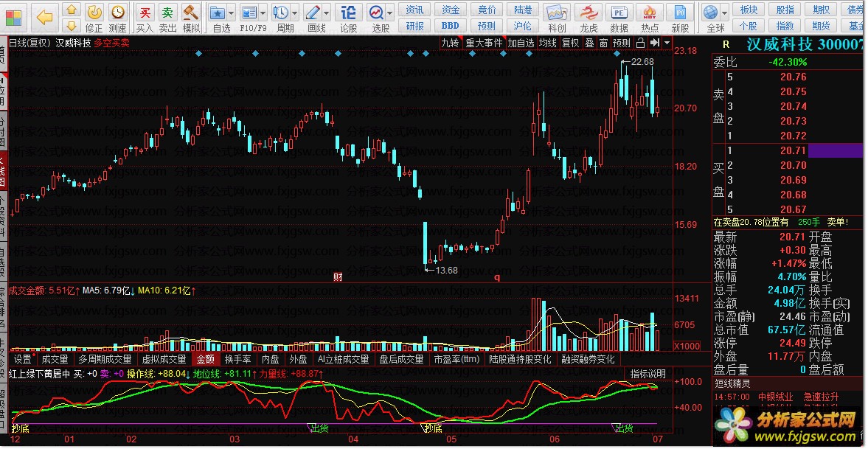Viewport: 868px width, 449px height.
Task: Open the 指标说明 indicator description
Action: coord(647,374)
